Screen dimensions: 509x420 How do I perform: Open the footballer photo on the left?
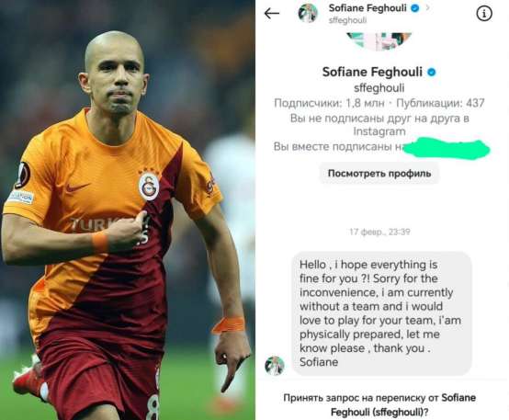click(128, 210)
